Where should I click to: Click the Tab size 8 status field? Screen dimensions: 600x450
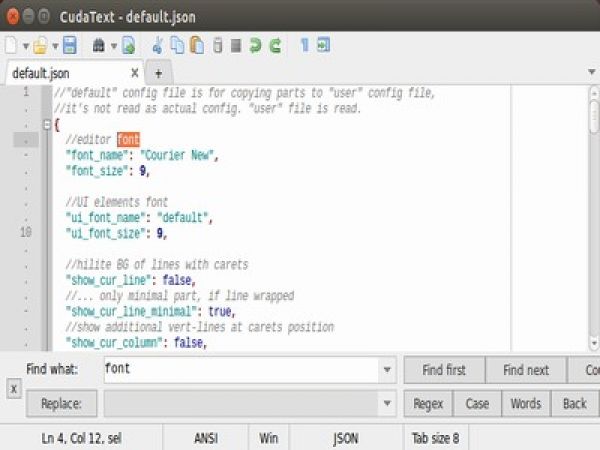click(x=435, y=438)
